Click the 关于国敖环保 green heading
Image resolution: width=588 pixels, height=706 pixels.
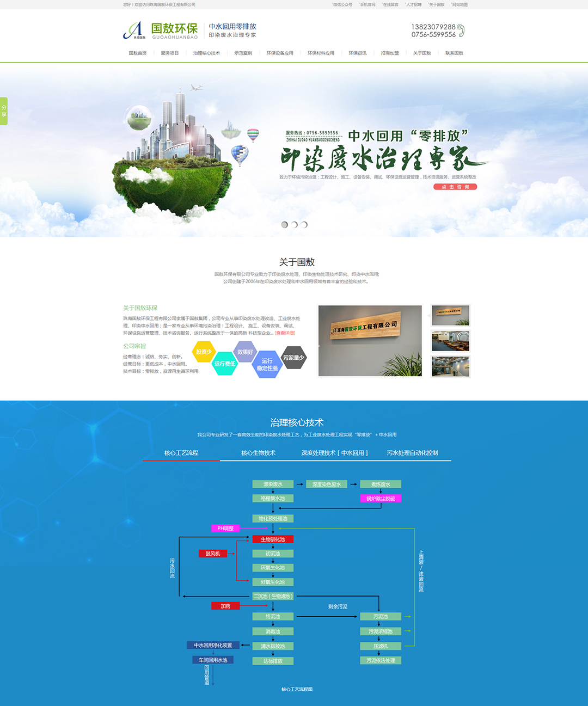[x=140, y=308]
